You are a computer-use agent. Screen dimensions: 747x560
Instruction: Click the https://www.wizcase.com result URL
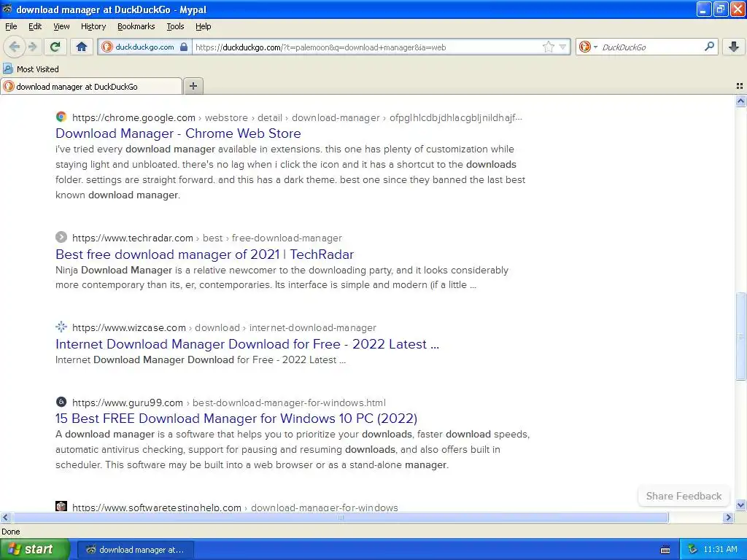(128, 327)
